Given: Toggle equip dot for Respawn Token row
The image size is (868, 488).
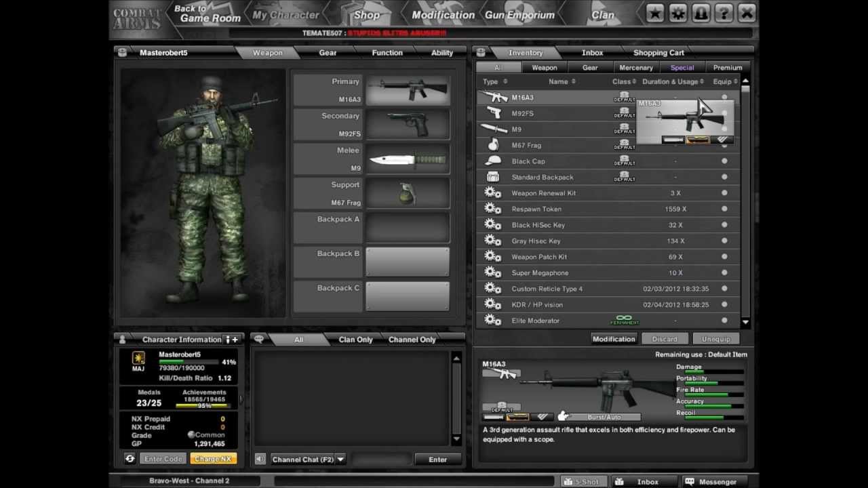Looking at the screenshot, I should [724, 209].
